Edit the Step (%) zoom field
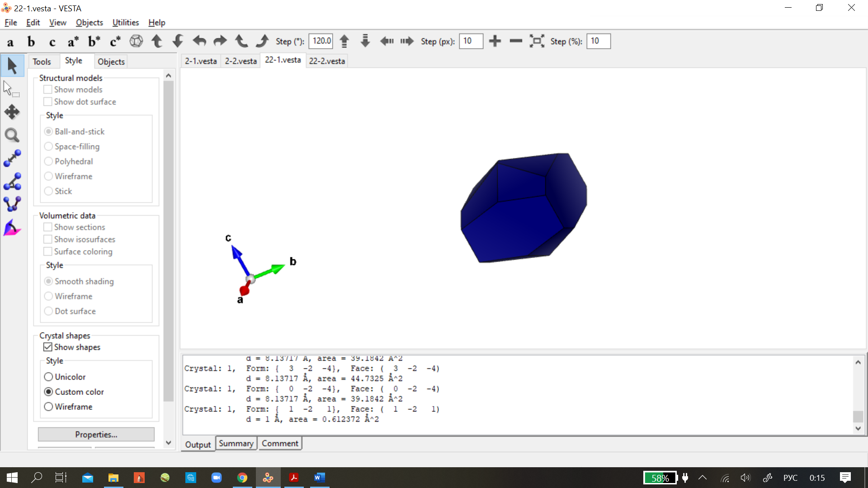868x488 pixels. pyautogui.click(x=599, y=41)
